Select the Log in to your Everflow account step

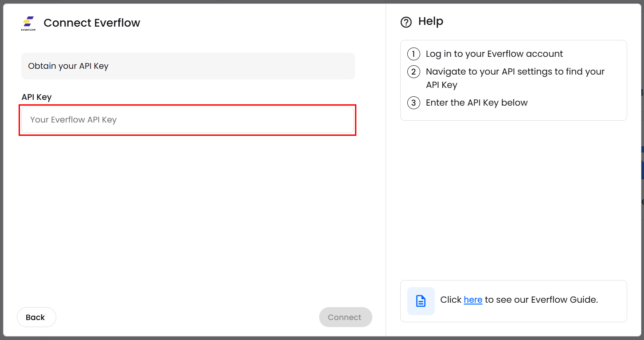click(494, 54)
